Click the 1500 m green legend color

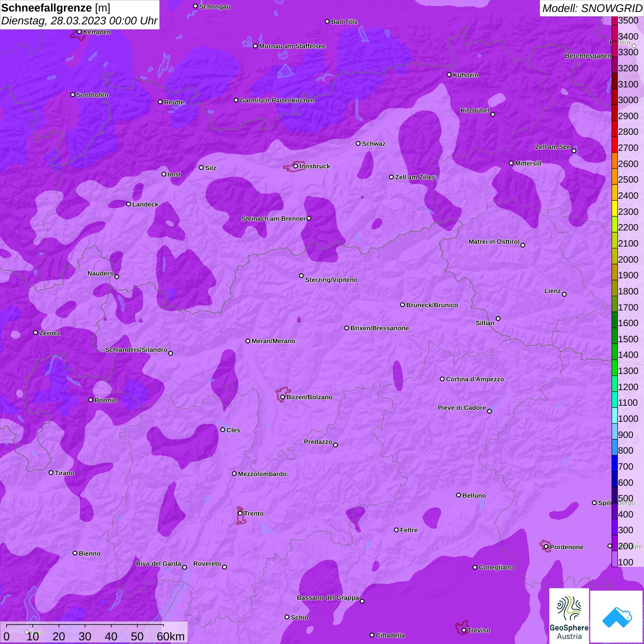(615, 335)
